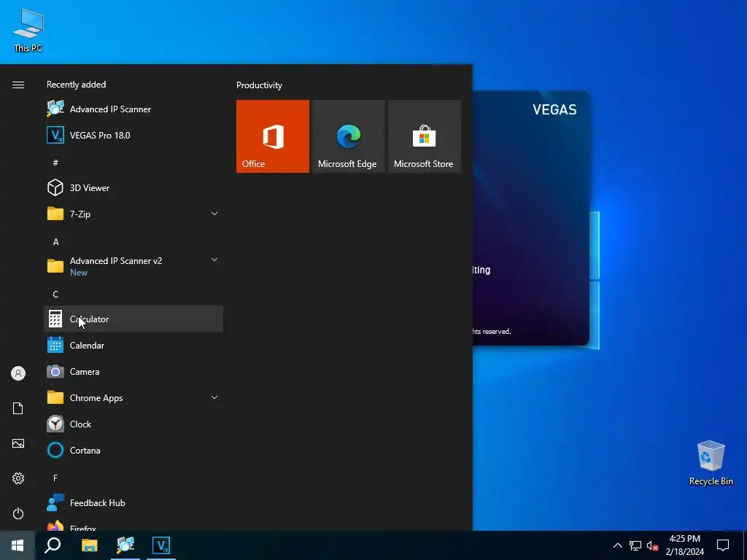747x560 pixels.
Task: Expand the 7-Zip folder
Action: [133, 214]
